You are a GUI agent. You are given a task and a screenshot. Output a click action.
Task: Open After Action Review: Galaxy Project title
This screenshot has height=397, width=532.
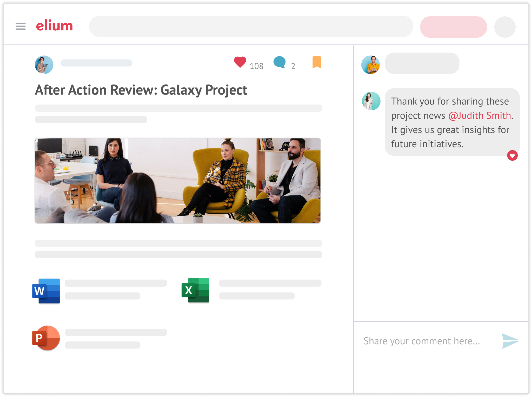(x=141, y=90)
